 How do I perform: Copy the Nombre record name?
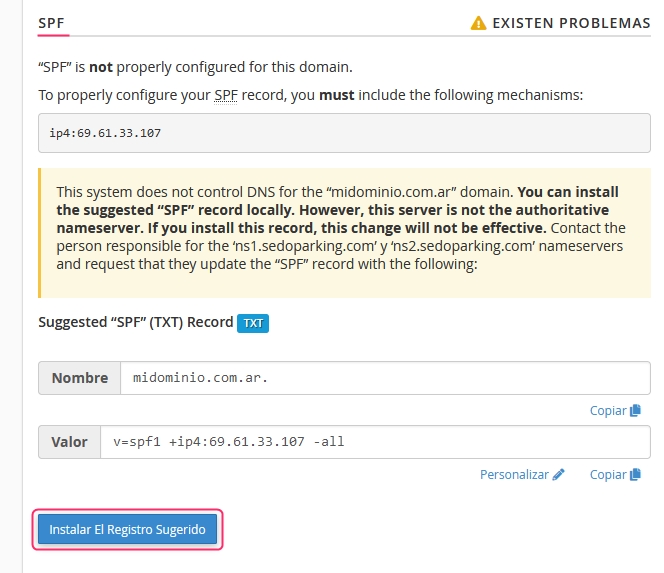pos(615,410)
